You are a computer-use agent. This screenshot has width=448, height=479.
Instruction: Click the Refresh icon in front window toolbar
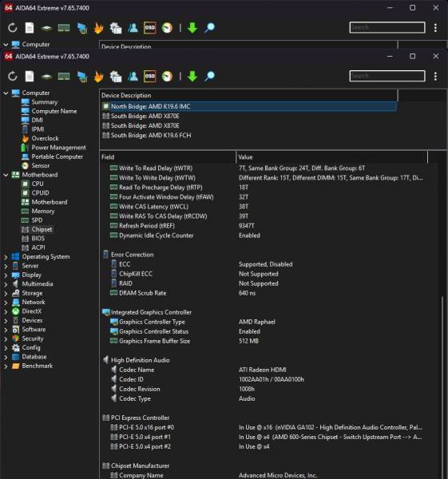[13, 77]
